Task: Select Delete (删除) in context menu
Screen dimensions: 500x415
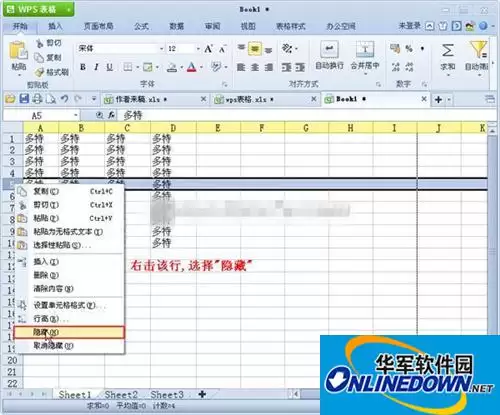Action: (69, 275)
